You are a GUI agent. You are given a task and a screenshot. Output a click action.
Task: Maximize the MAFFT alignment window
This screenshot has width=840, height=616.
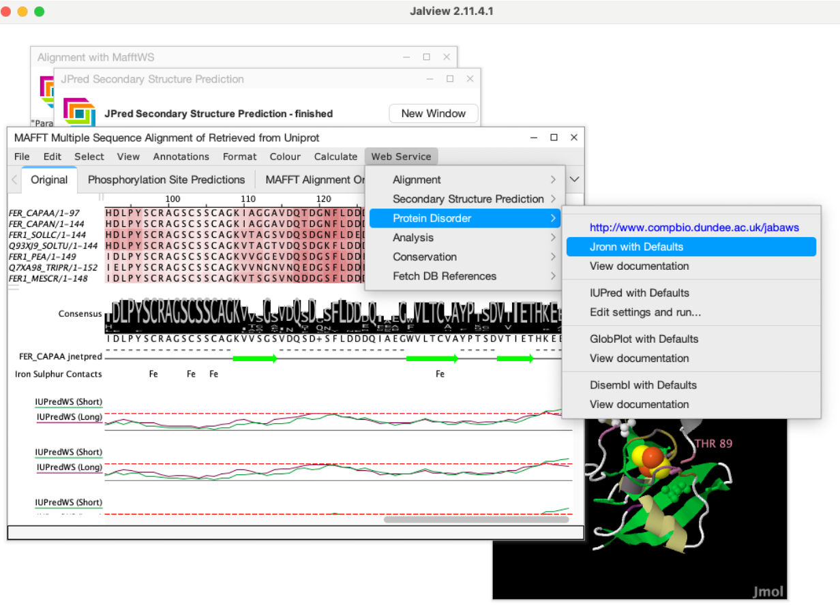pos(554,138)
